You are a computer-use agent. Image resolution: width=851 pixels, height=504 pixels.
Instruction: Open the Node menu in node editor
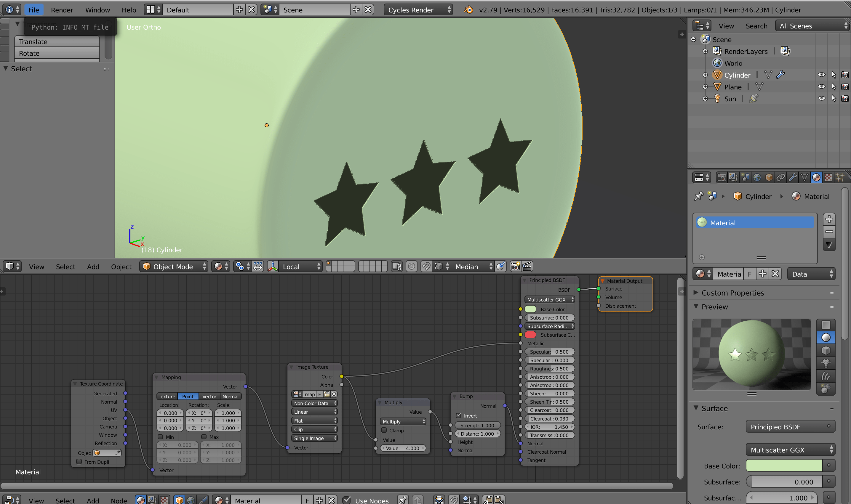pos(119,500)
